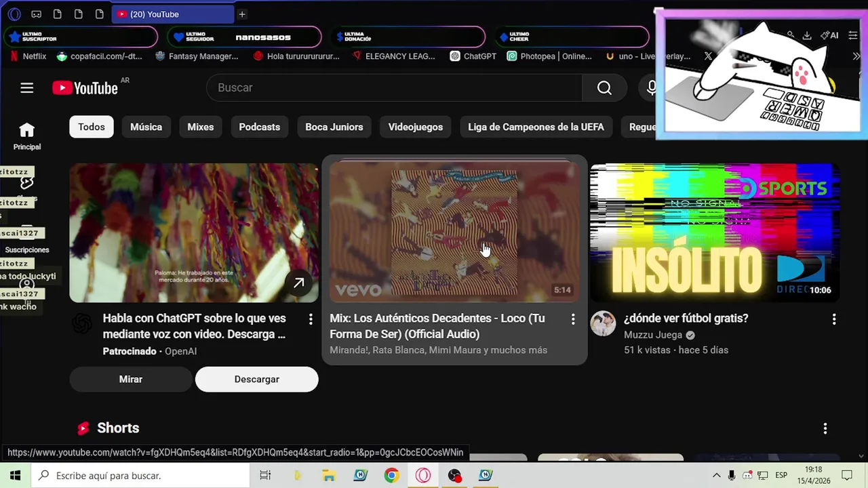Select the Mixes filter chip
Image resolution: width=868 pixels, height=488 pixels.
(x=200, y=127)
